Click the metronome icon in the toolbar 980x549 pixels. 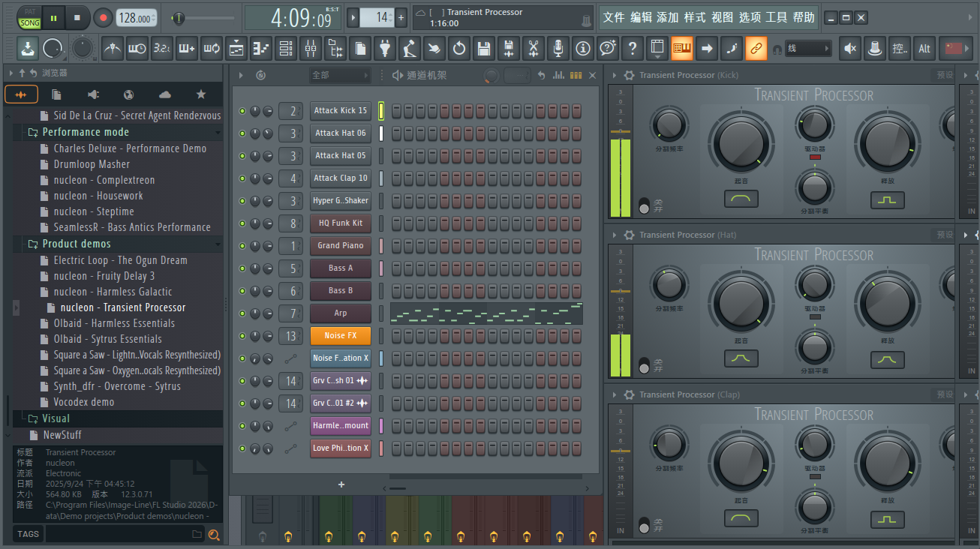tap(113, 49)
